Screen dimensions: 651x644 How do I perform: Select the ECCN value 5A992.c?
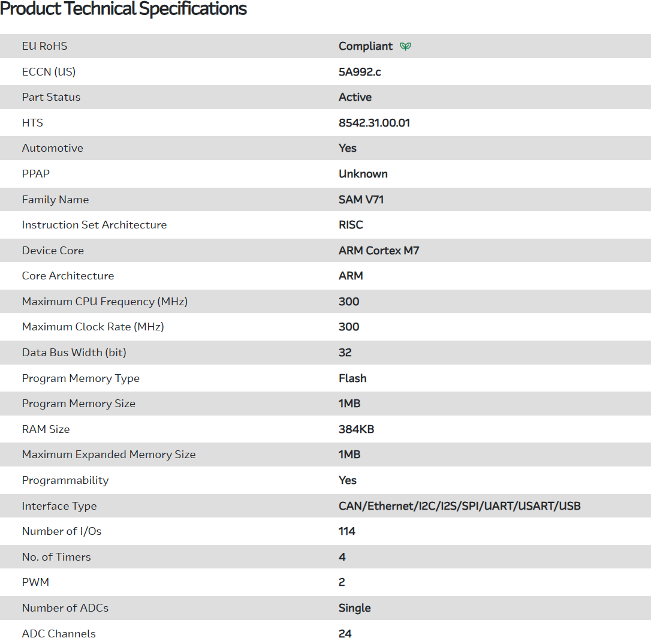click(x=360, y=72)
